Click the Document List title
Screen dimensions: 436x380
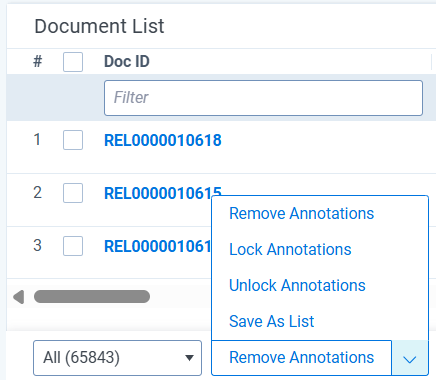pos(99,26)
